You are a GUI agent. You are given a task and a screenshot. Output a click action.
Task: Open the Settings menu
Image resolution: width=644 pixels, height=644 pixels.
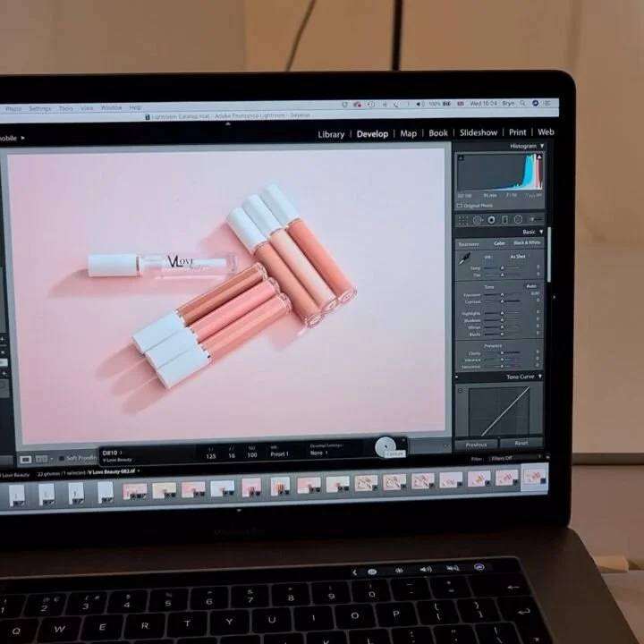pyautogui.click(x=40, y=108)
